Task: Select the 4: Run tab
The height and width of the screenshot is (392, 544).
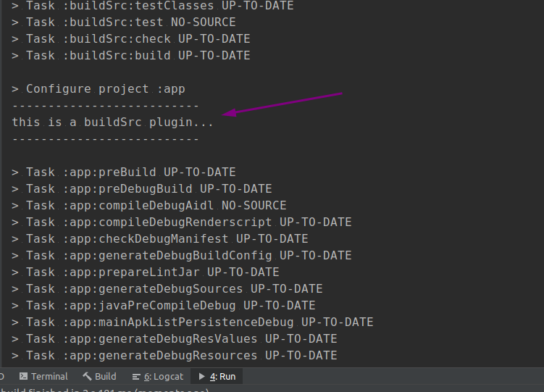Action: [x=217, y=376]
